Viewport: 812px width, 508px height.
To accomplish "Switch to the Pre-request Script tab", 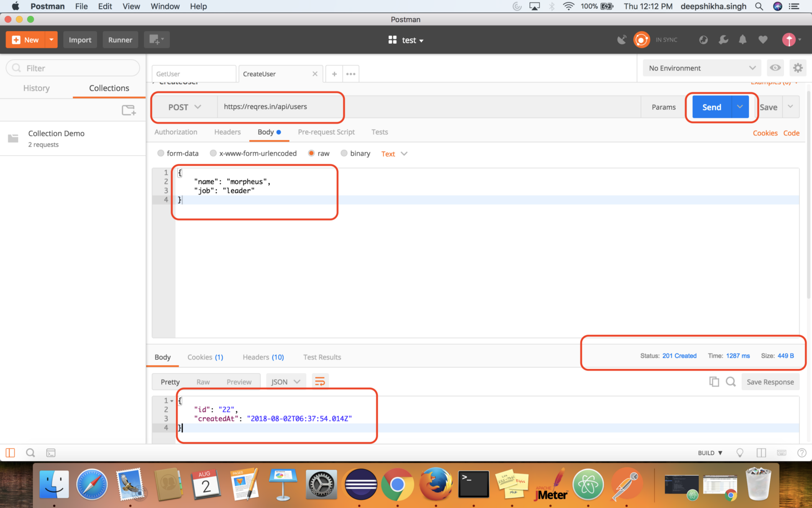I will [x=326, y=132].
